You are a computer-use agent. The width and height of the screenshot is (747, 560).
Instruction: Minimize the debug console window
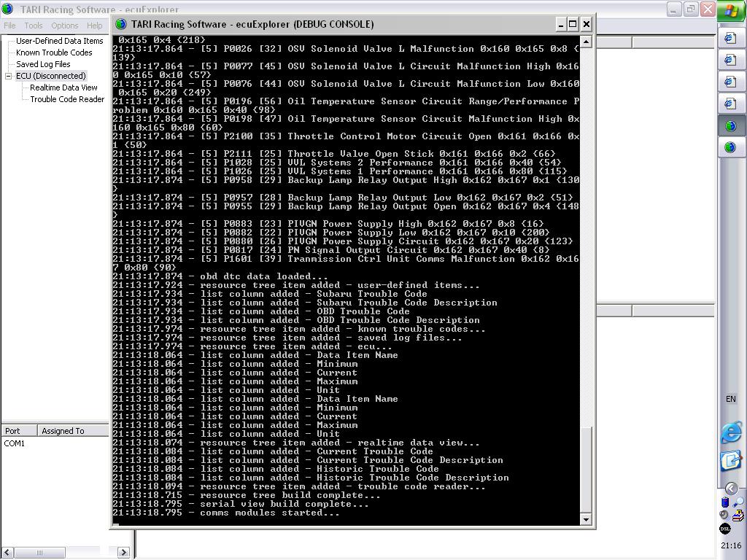tap(561, 24)
